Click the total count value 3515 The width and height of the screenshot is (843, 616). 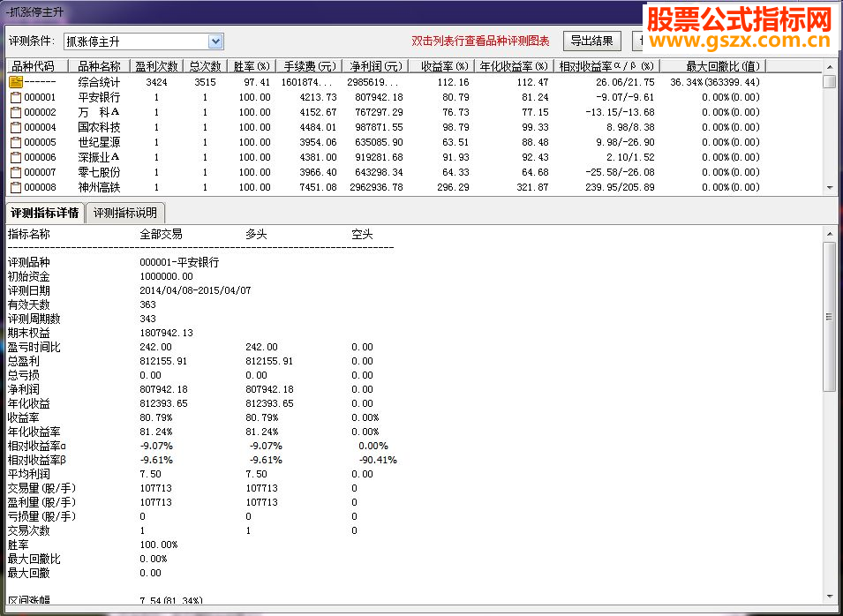point(205,82)
